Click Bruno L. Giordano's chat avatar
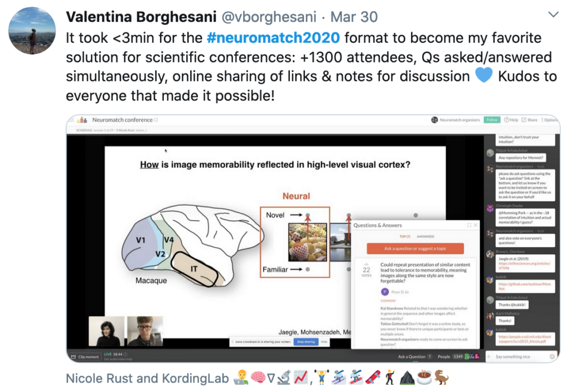This screenshot has height=392, width=571. 490,254
